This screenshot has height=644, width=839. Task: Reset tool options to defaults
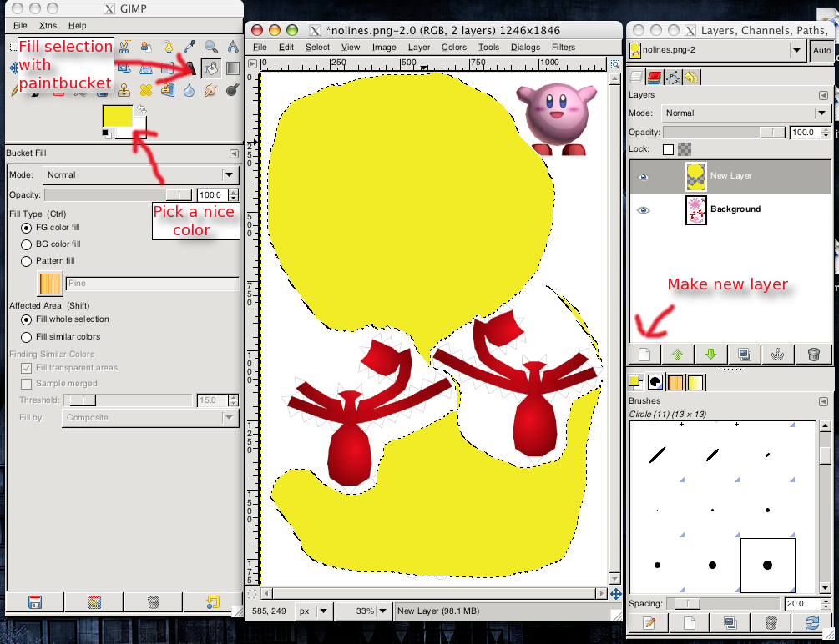click(212, 601)
